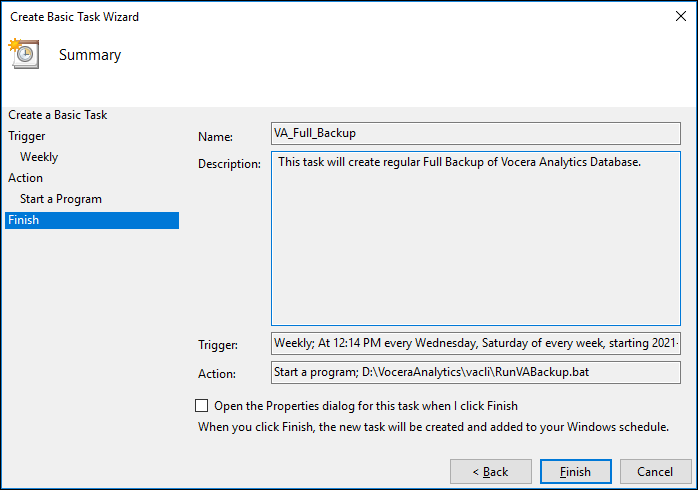Click the Weekly trigger summary field

475,344
